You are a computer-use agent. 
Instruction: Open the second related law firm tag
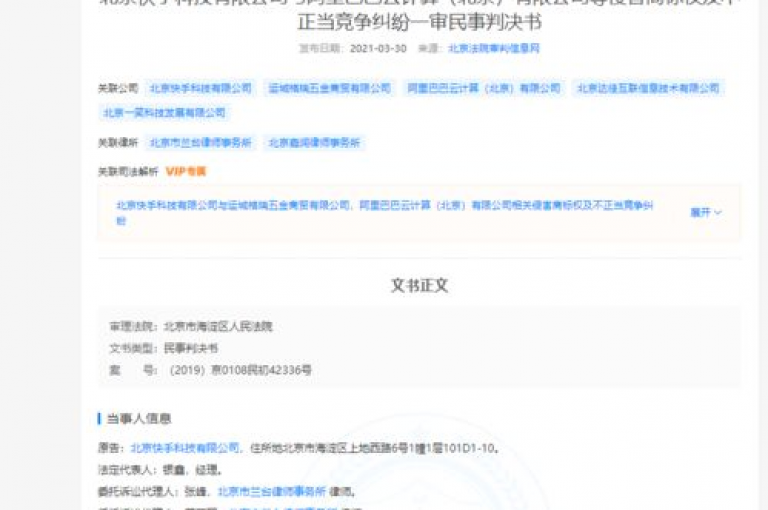point(314,143)
